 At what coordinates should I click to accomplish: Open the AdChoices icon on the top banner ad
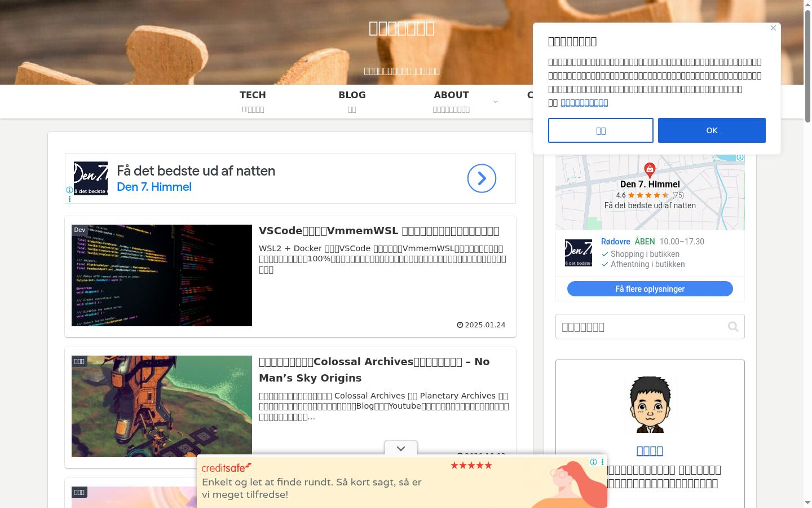click(69, 190)
